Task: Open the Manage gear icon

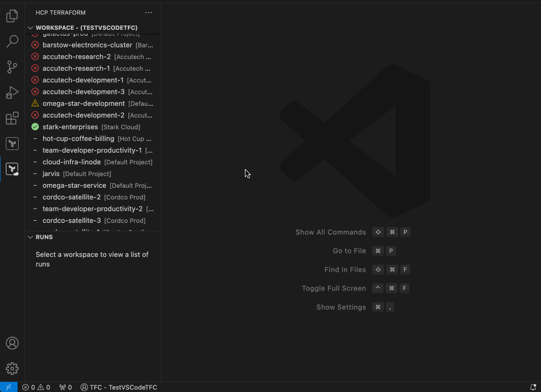Action: click(x=12, y=369)
